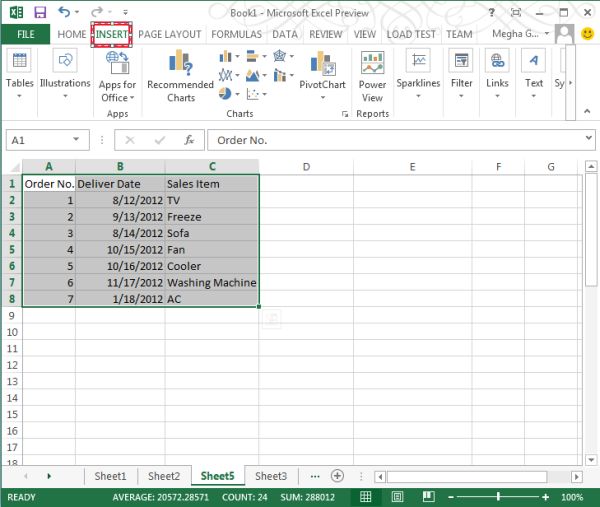Insert an area chart icon
600x507 pixels.
click(x=253, y=75)
